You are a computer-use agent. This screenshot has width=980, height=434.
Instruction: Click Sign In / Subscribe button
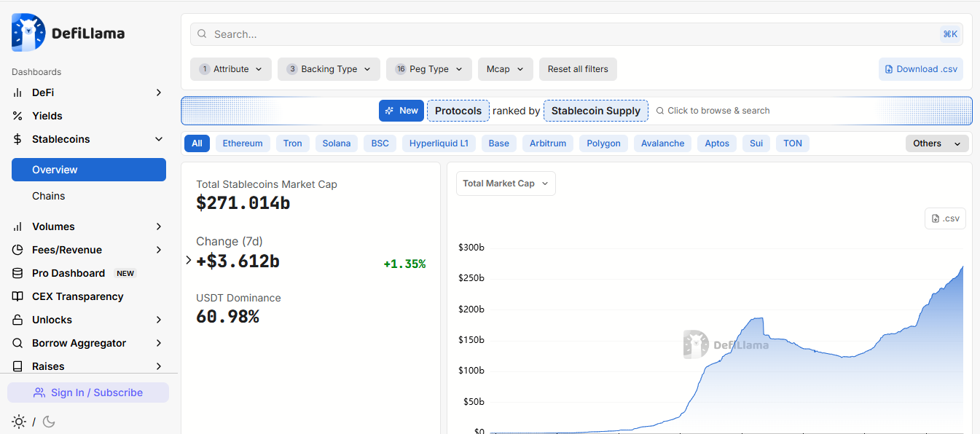(x=88, y=392)
